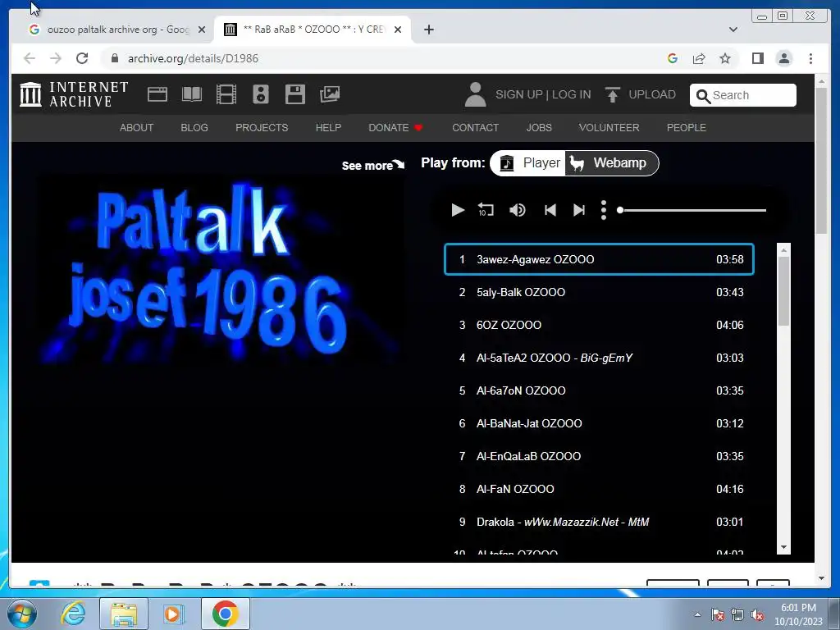840x630 pixels.
Task: Toggle the Chrome side panel
Action: [757, 58]
